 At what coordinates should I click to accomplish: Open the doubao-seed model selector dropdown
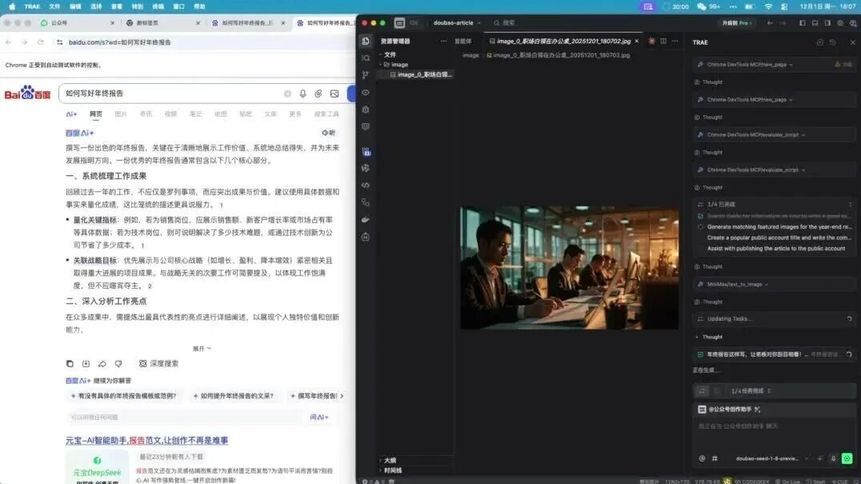click(x=771, y=458)
